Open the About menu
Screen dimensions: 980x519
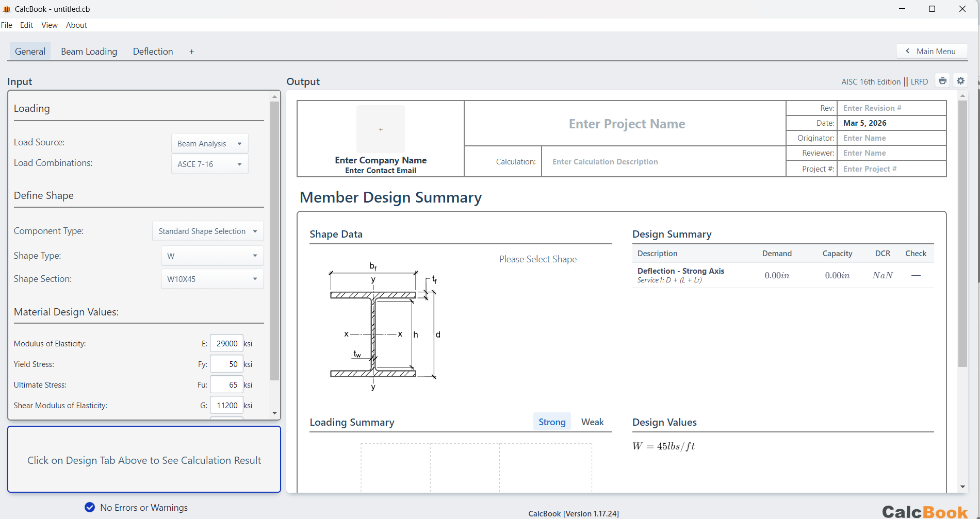coord(76,25)
